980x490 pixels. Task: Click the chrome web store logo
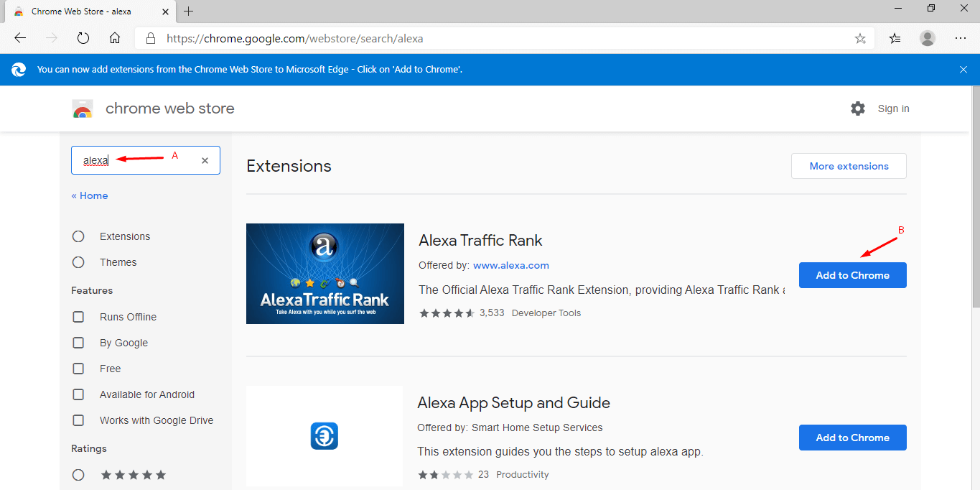click(x=83, y=109)
